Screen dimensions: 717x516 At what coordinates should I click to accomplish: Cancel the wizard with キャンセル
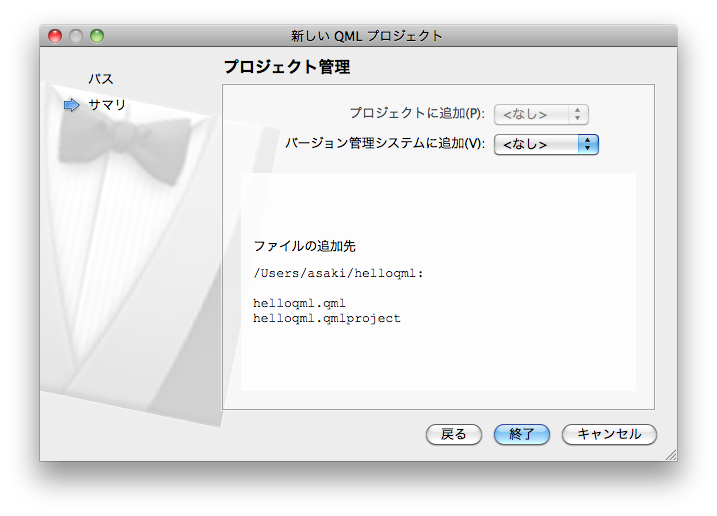[609, 434]
